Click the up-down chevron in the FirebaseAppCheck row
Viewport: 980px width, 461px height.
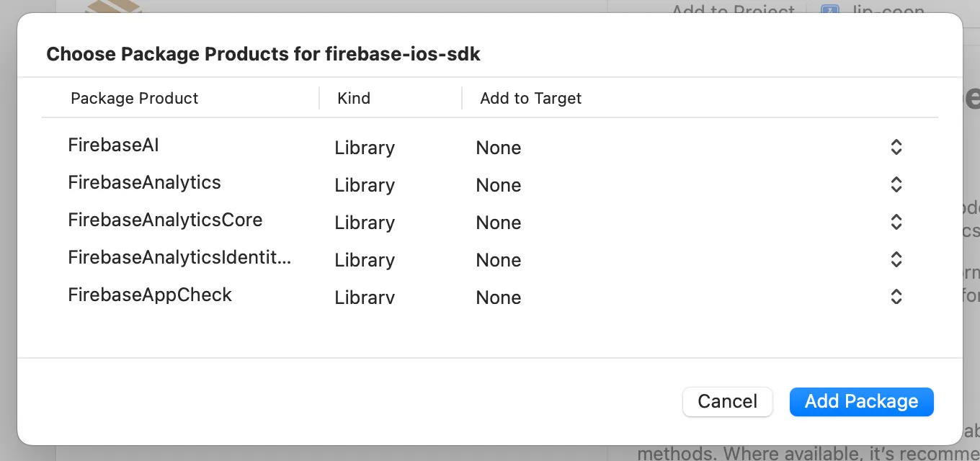coord(896,297)
